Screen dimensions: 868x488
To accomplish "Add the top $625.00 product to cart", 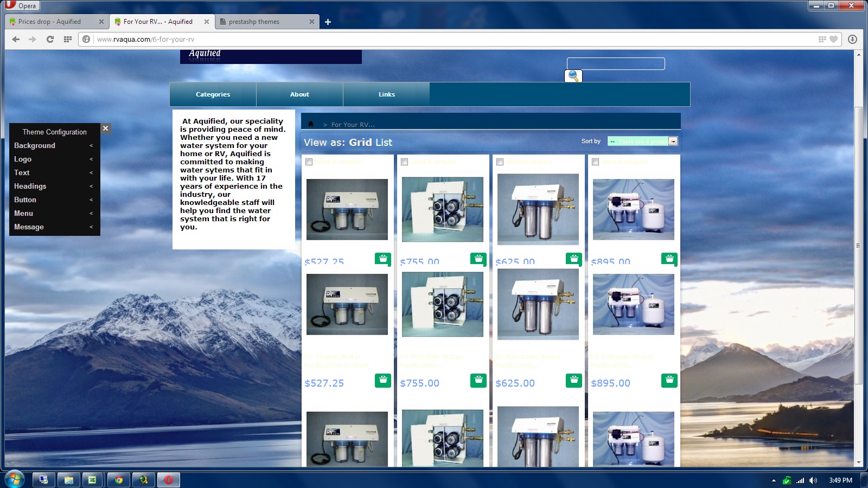I will point(574,259).
